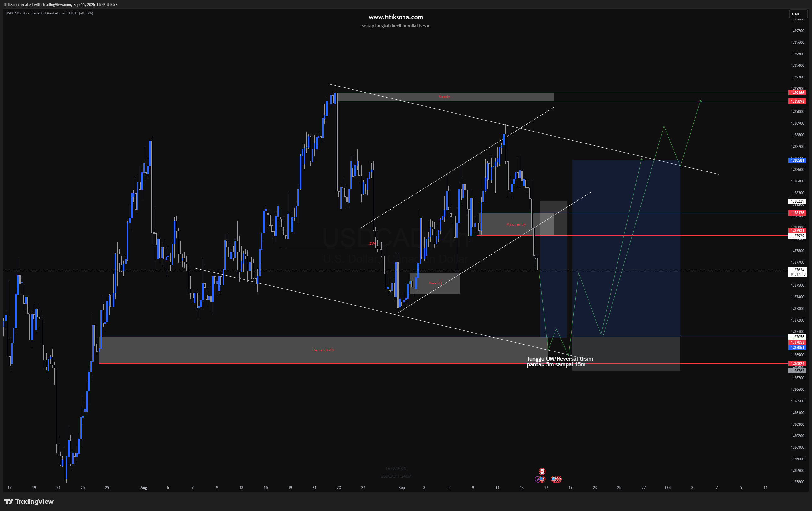Click the 1.39166 red price label

point(798,93)
